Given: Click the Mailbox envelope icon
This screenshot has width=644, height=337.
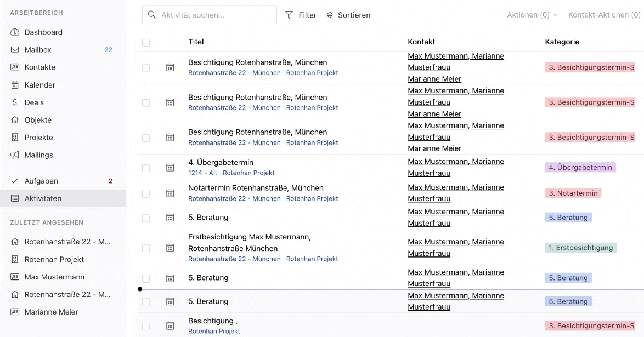Looking at the screenshot, I should [x=15, y=50].
